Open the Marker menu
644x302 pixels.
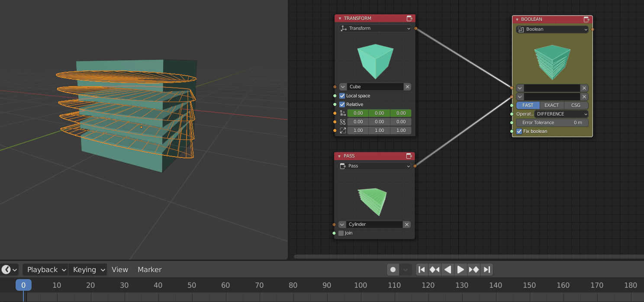pos(150,270)
